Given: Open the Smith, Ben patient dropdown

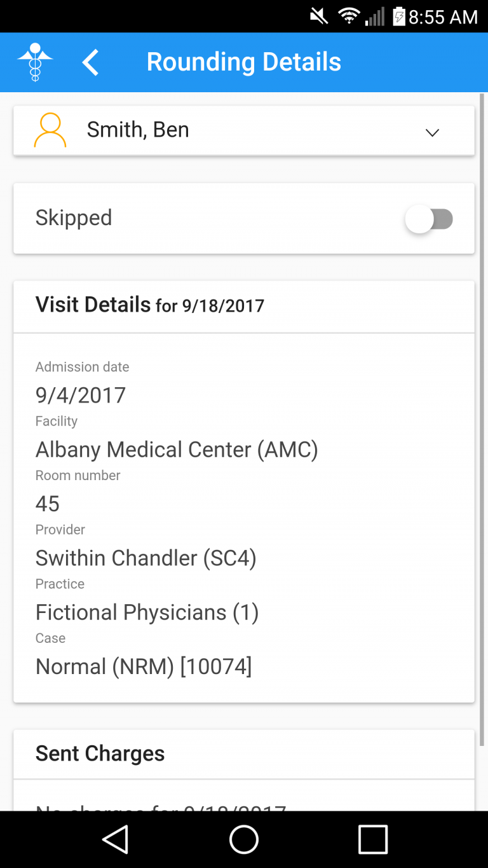Looking at the screenshot, I should click(x=138, y=130).
